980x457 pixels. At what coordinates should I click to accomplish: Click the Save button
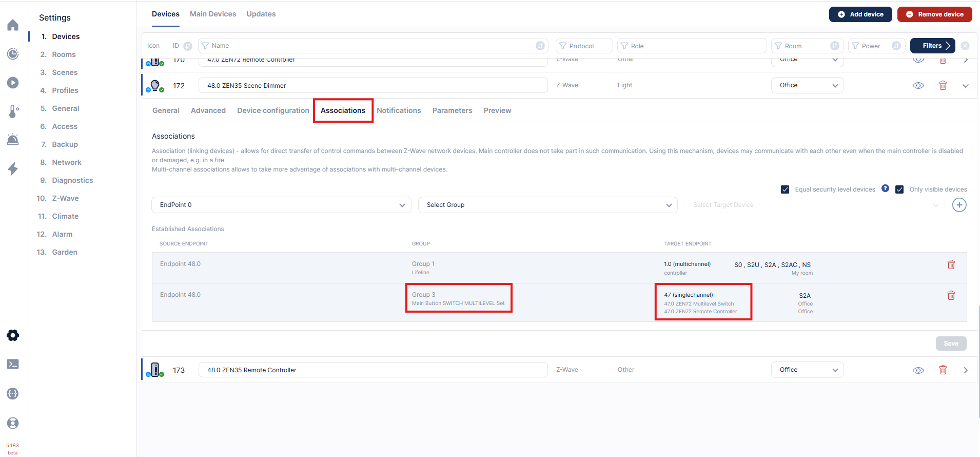click(x=951, y=344)
